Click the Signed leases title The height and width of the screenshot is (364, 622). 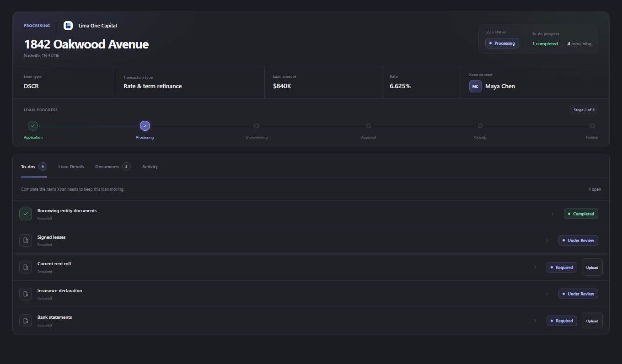52,237
